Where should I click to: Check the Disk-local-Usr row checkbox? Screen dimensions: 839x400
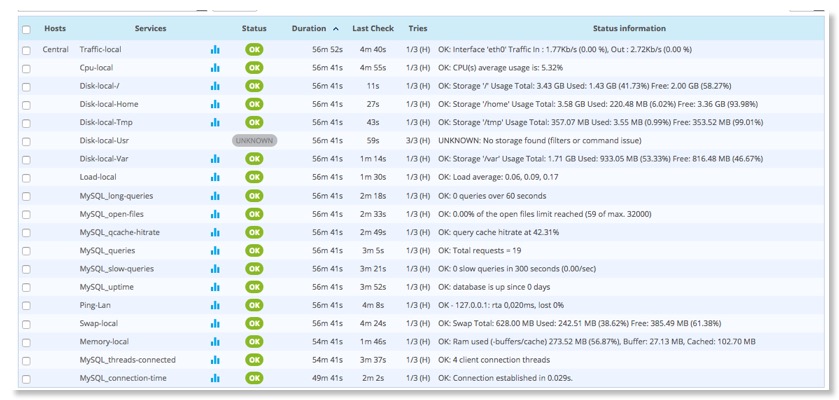(x=26, y=141)
